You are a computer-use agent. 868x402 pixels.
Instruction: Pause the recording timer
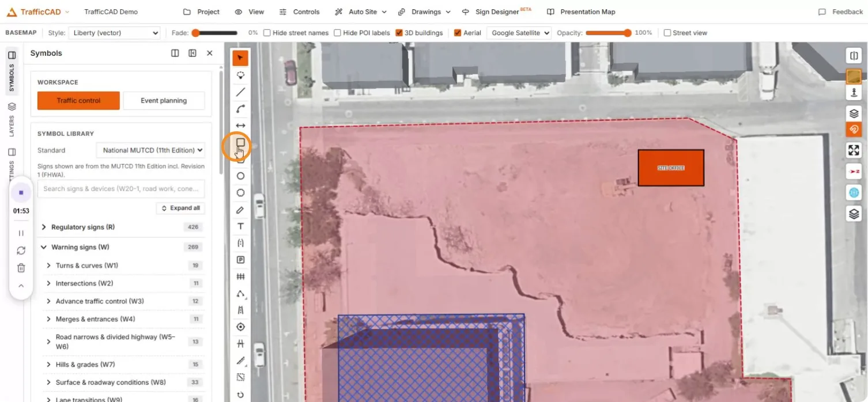(x=21, y=233)
